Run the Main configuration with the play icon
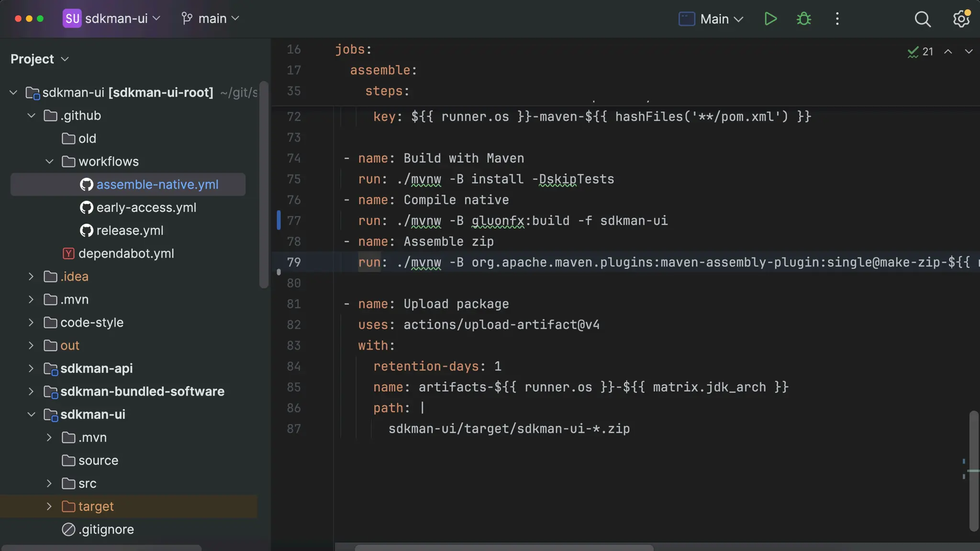Image resolution: width=980 pixels, height=551 pixels. point(770,19)
